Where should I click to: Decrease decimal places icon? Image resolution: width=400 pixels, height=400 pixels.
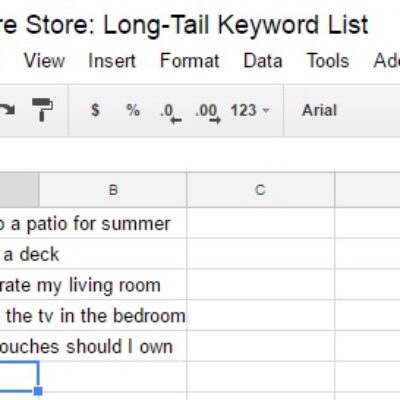171,113
